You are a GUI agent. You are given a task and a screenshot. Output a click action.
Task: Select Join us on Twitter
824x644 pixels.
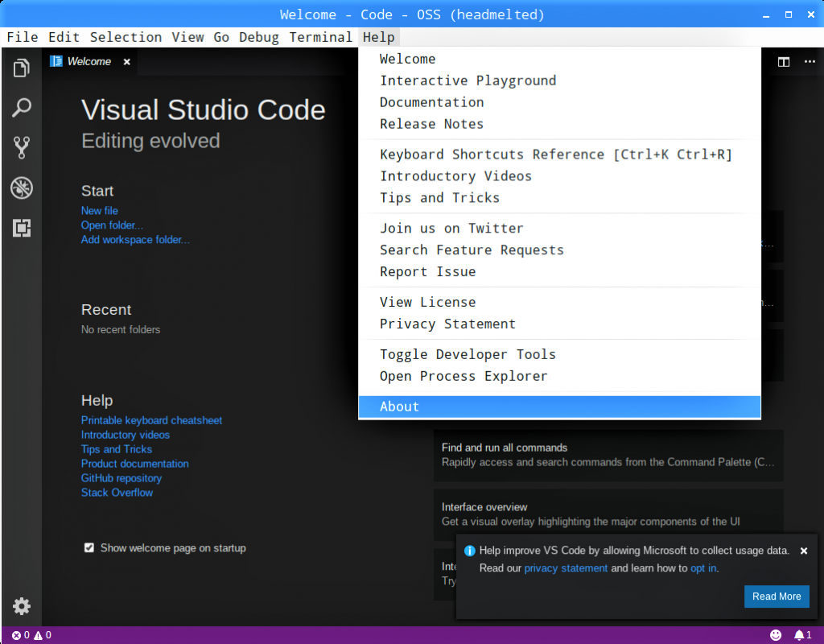tap(559, 228)
